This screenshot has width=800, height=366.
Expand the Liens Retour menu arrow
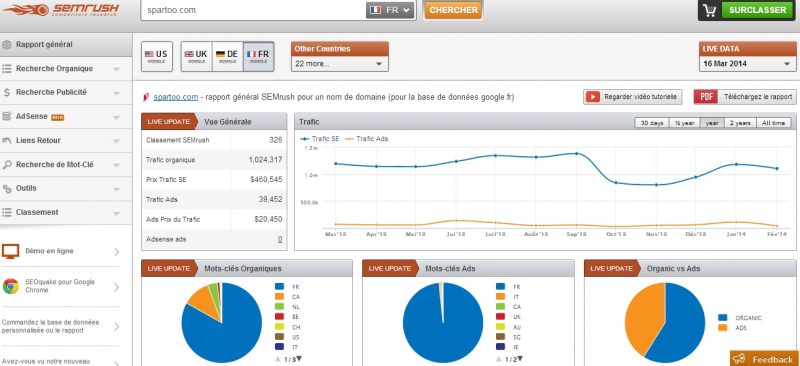point(116,141)
